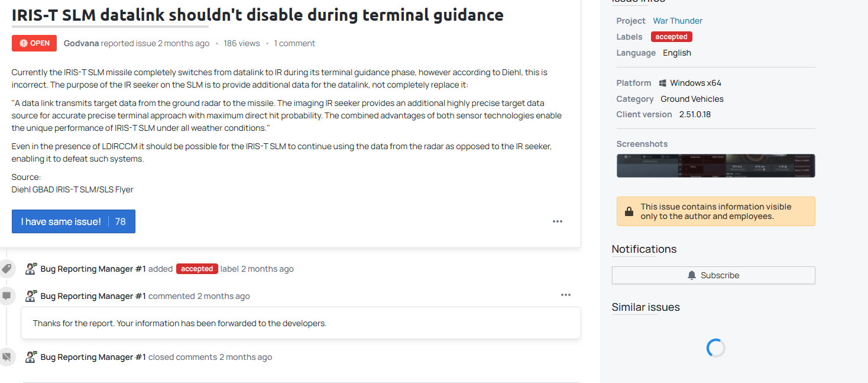Click the Windows logo next to Platform
Viewport: 868px width, 383px height.
tap(663, 83)
